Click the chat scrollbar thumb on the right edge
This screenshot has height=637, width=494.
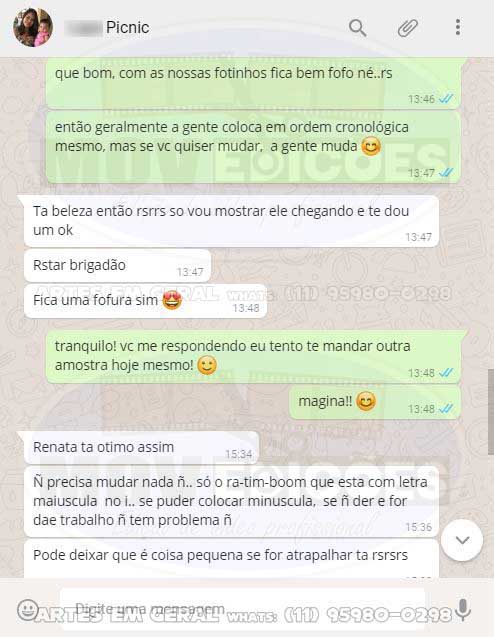coord(491,412)
